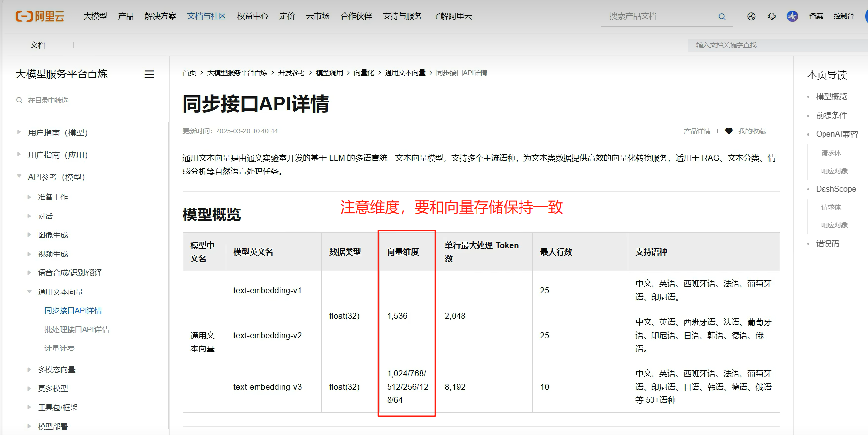868x435 pixels.
Task: Select 同步接口API详情 in sidebar
Action: click(73, 310)
